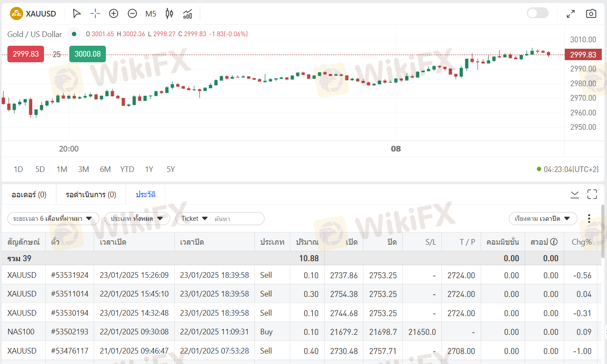The height and width of the screenshot is (364, 607).
Task: Select the 1M chart range
Action: tap(62, 169)
